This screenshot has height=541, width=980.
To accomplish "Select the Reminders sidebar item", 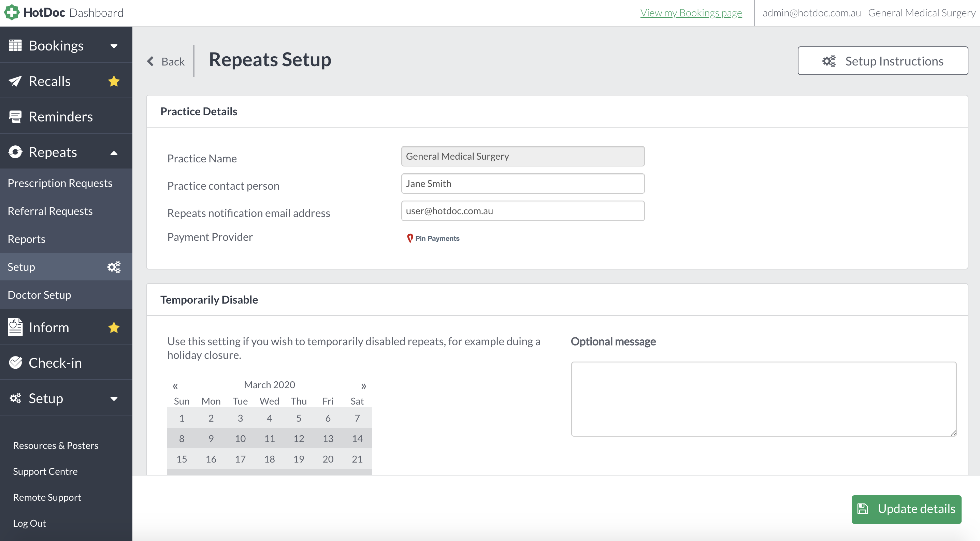I will tap(66, 116).
